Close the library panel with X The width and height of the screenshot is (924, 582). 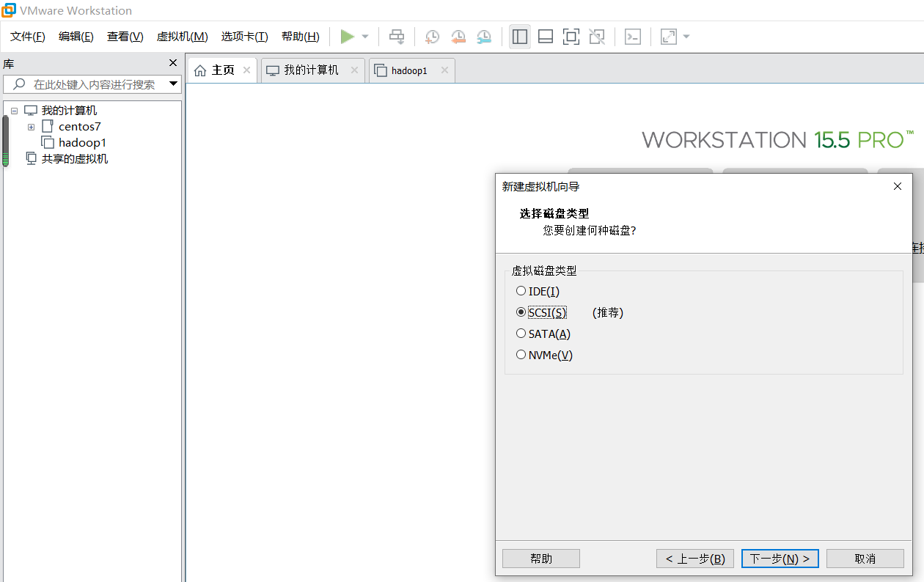(173, 63)
